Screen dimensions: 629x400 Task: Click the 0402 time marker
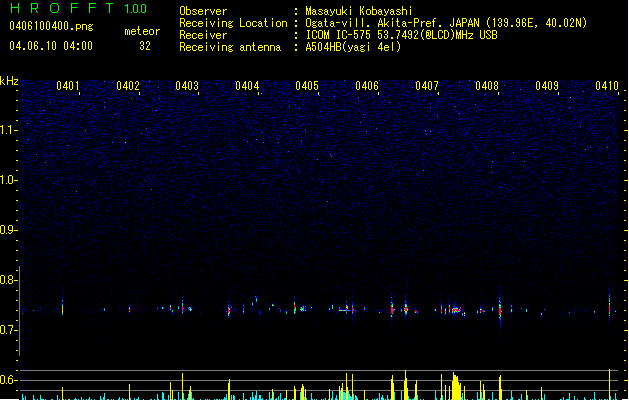pos(128,86)
